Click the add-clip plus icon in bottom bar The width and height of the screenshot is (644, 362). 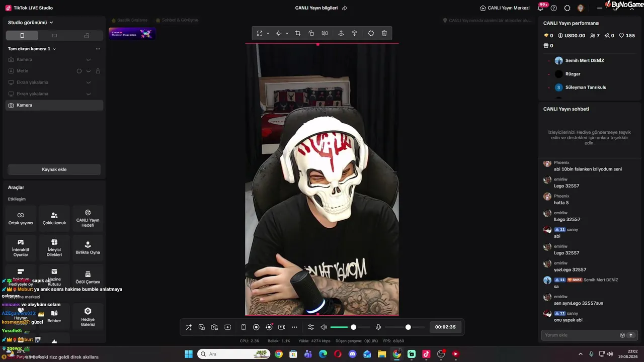click(227, 327)
